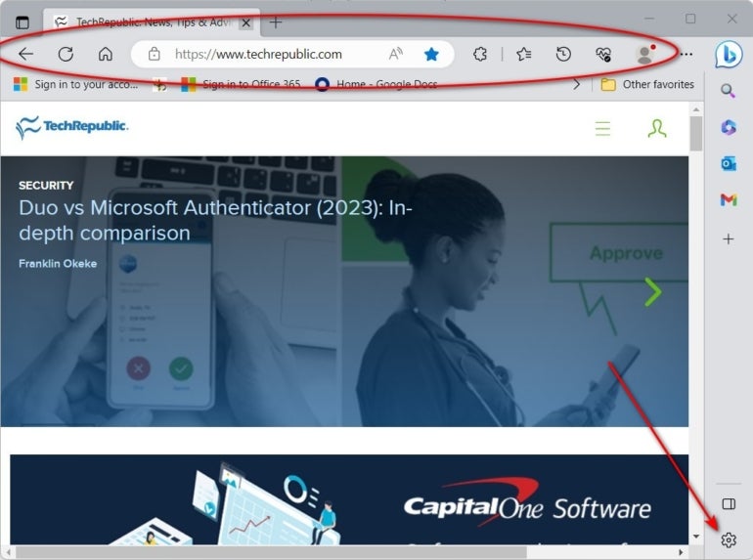Toggle the sidebar visibility button
Screen dimensions: 753x560
pyautogui.click(x=729, y=504)
